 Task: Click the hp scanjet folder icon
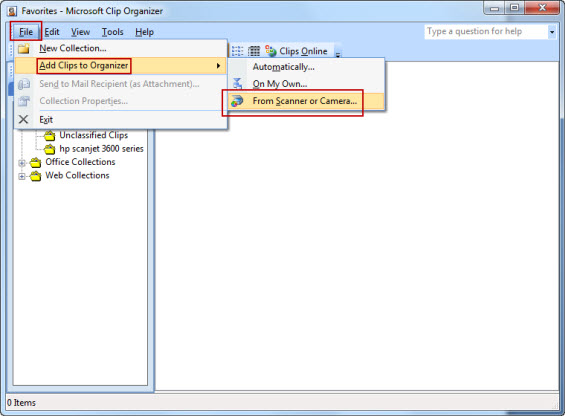(49, 149)
